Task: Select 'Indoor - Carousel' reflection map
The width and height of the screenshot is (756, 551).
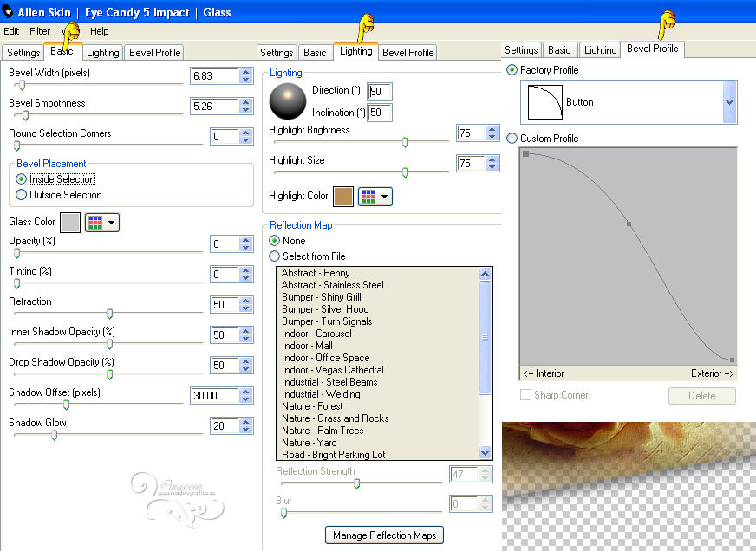Action: coord(316,334)
